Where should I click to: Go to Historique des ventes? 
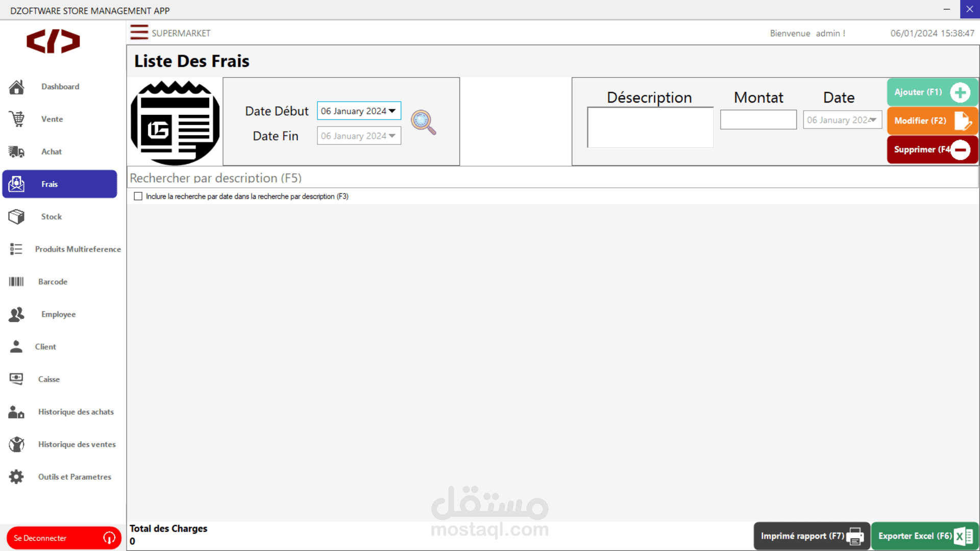[77, 444]
